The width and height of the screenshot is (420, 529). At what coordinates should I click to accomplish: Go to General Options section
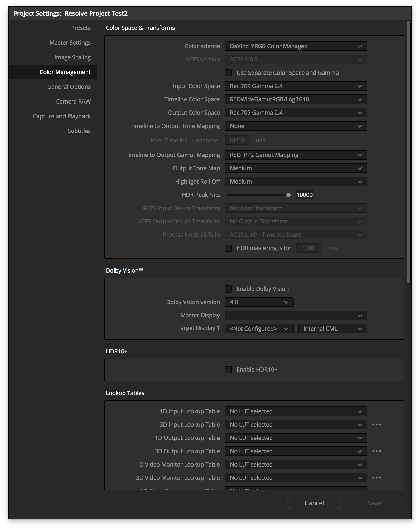click(69, 87)
